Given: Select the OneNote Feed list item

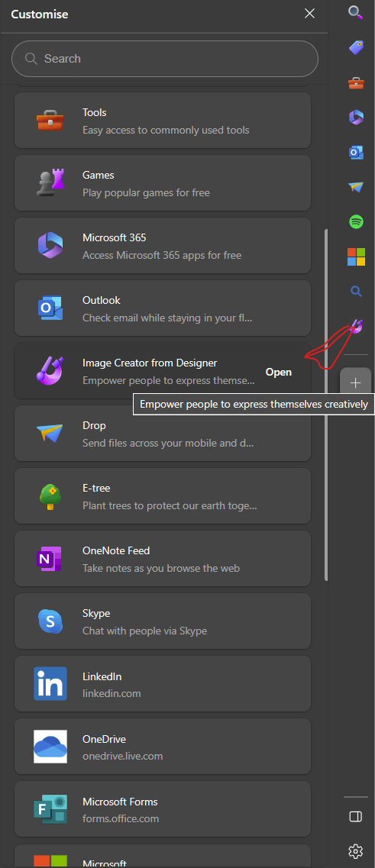Looking at the screenshot, I should [163, 559].
